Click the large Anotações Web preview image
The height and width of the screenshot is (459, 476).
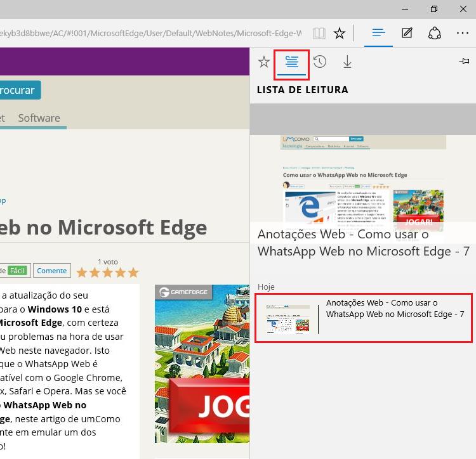pos(363,184)
